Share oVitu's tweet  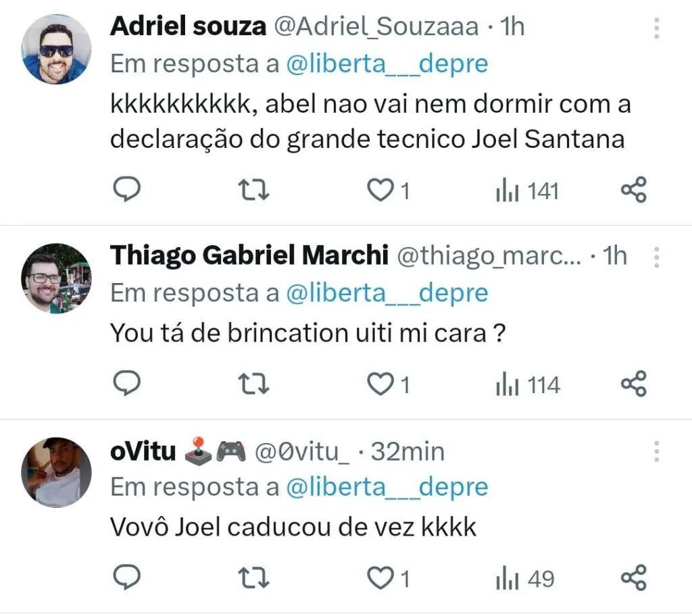point(633,578)
